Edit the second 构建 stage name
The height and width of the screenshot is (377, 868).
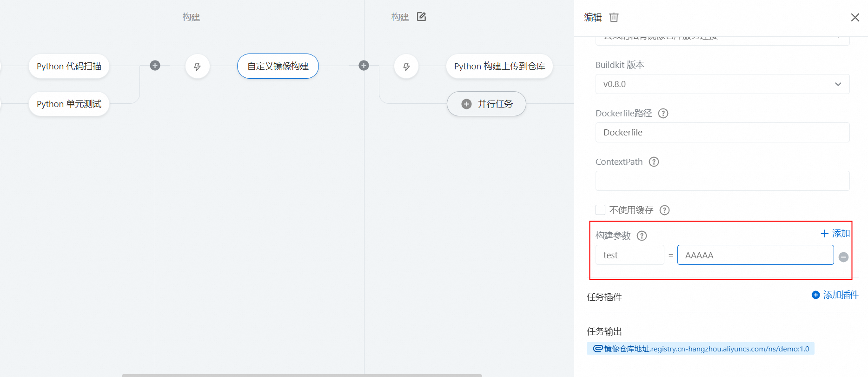[x=421, y=17]
